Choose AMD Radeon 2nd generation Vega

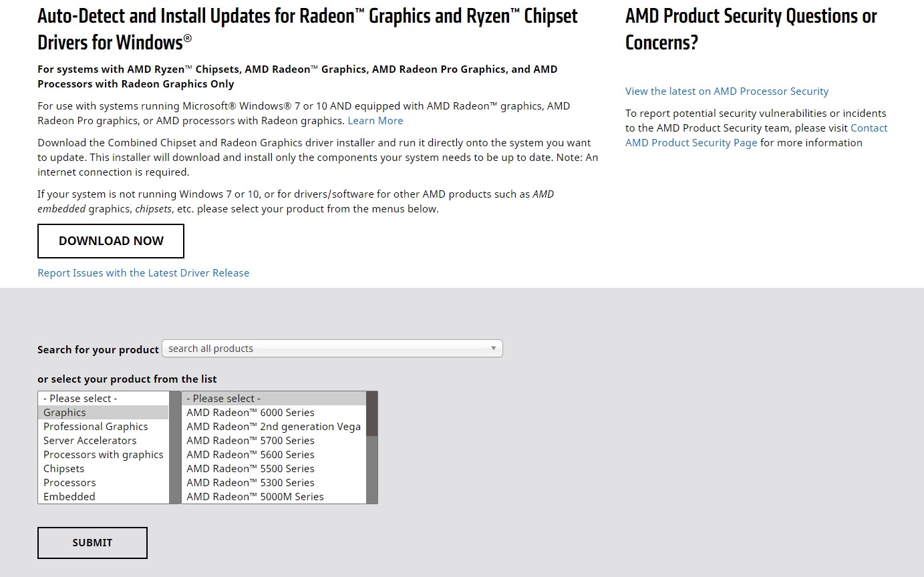[274, 427]
